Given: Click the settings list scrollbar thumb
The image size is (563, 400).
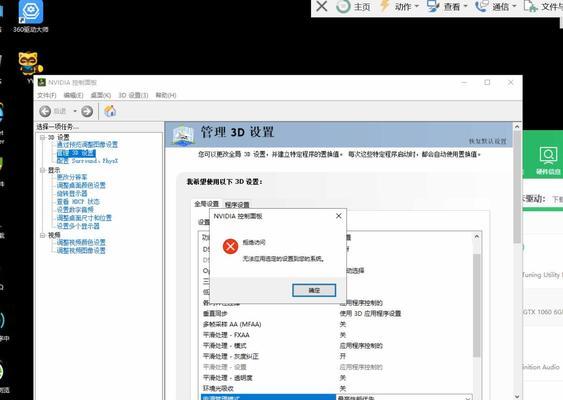Looking at the screenshot, I should pyautogui.click(x=476, y=305).
